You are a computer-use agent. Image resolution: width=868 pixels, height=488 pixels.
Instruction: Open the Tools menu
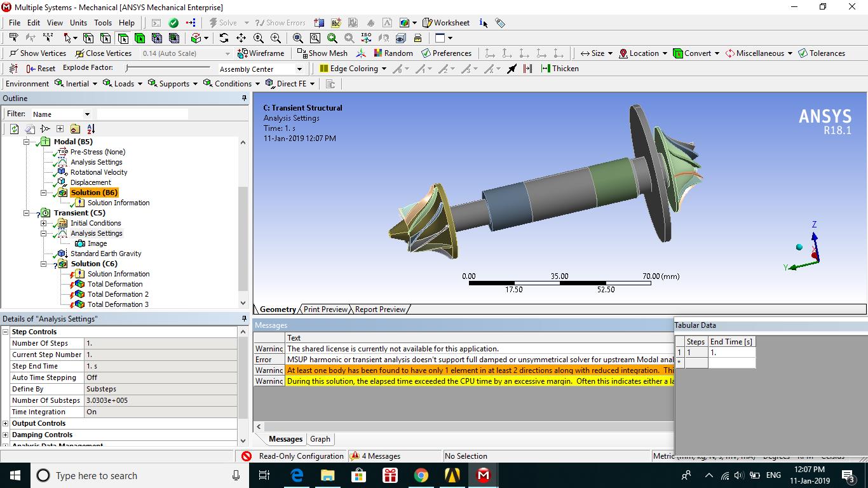coord(102,23)
